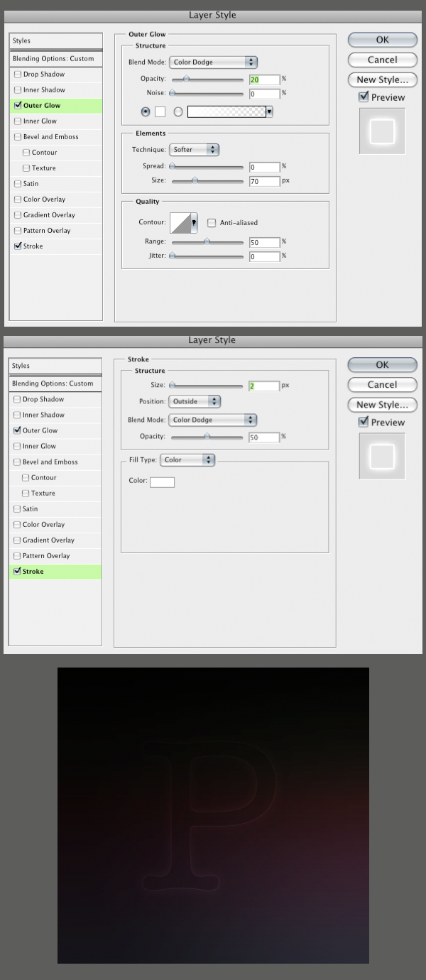The image size is (426, 980).
Task: Enable Inner Shadow in Outer Glow dialog
Action: pos(18,90)
